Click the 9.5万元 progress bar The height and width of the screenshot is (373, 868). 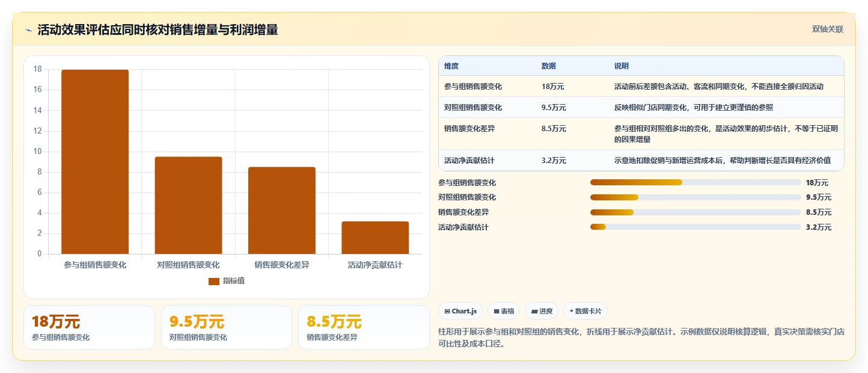[x=695, y=197]
